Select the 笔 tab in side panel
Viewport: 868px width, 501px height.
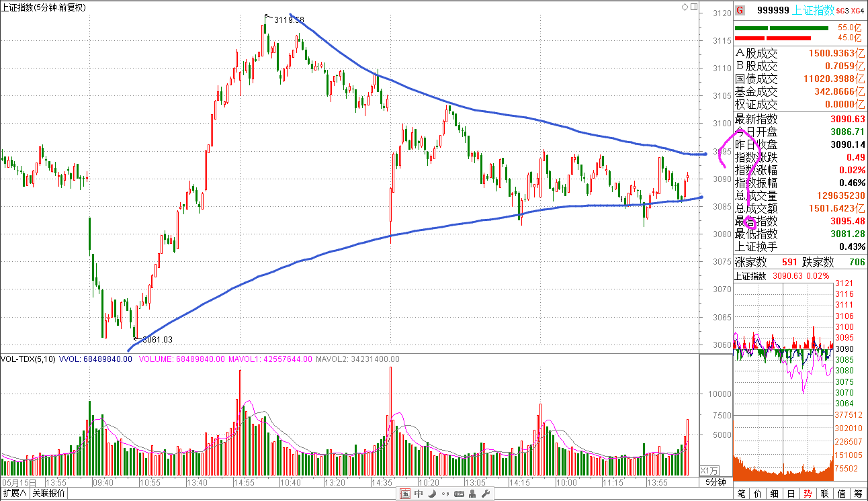[x=741, y=494]
